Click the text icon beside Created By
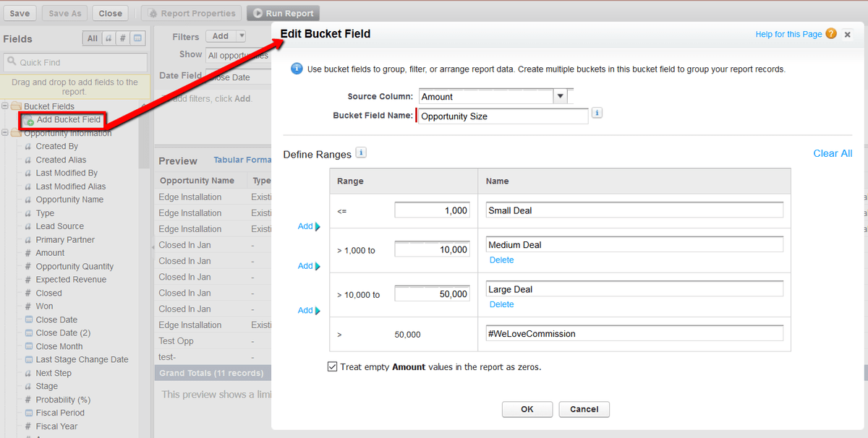The image size is (868, 438). 28,147
